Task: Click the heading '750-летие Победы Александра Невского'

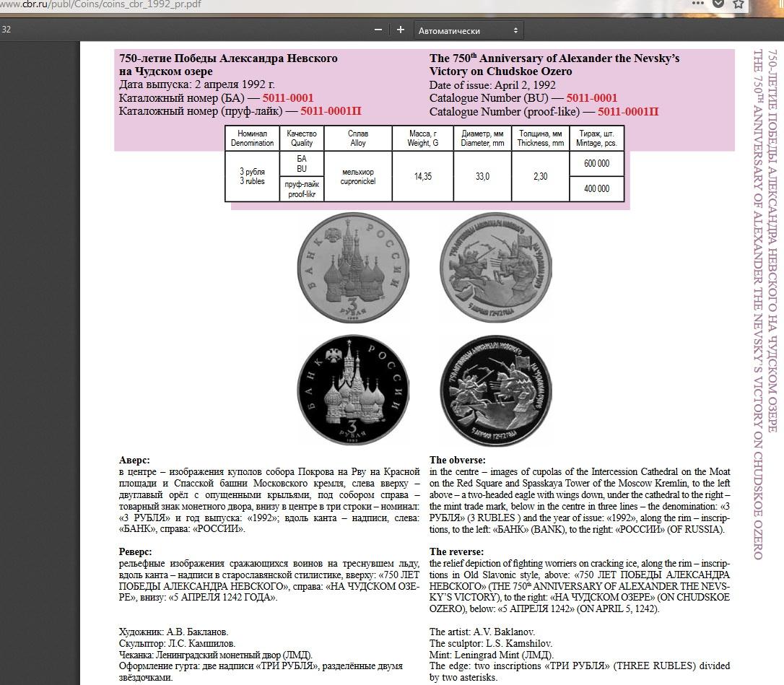Action: 228,58
